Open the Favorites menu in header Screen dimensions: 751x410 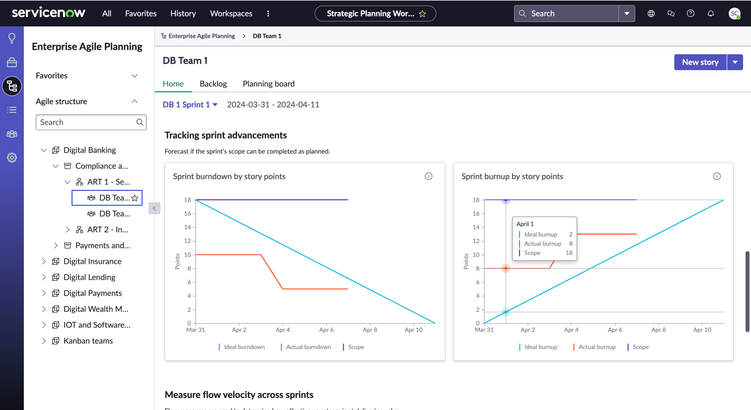pos(141,13)
